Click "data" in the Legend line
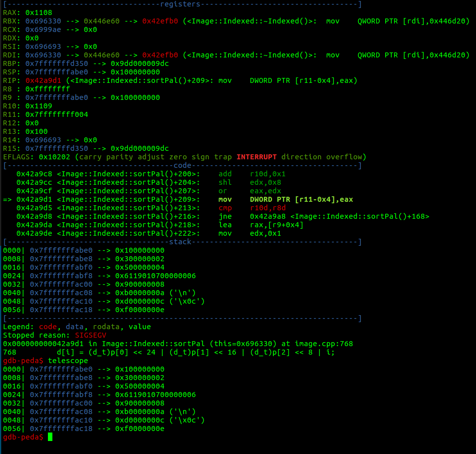 pyautogui.click(x=74, y=327)
